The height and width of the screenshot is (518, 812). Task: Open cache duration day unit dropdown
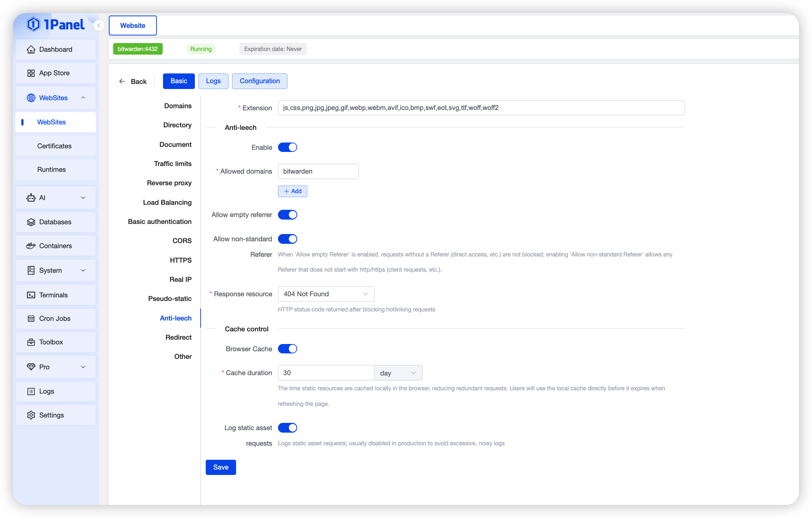click(x=398, y=373)
